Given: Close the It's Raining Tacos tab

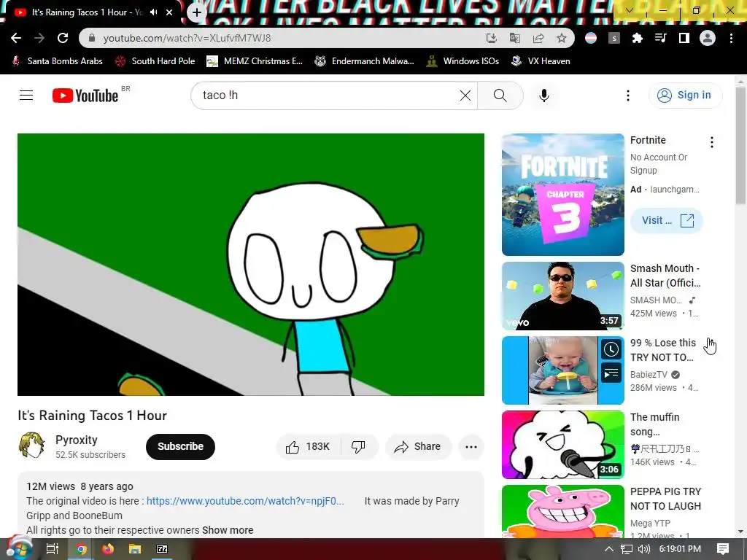Looking at the screenshot, I should coord(169,12).
